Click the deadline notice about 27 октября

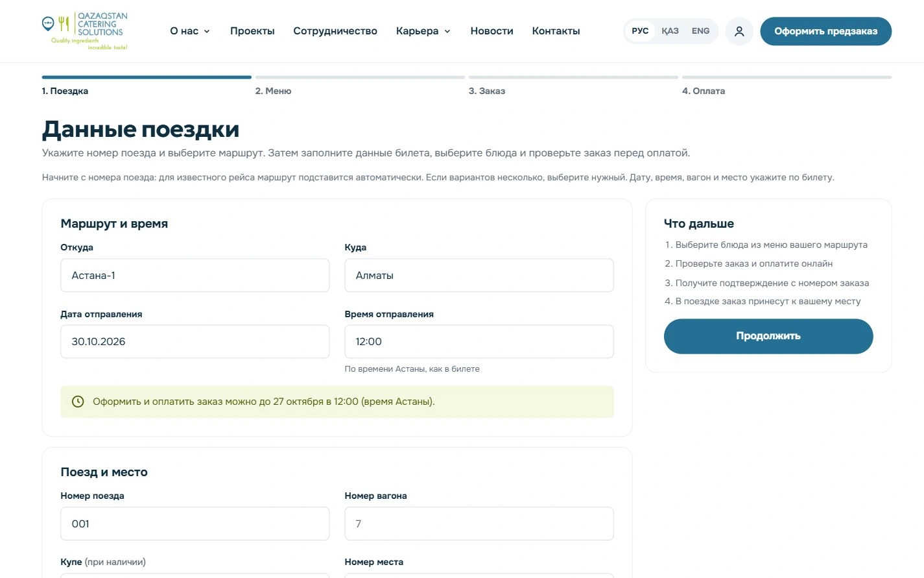click(x=337, y=402)
